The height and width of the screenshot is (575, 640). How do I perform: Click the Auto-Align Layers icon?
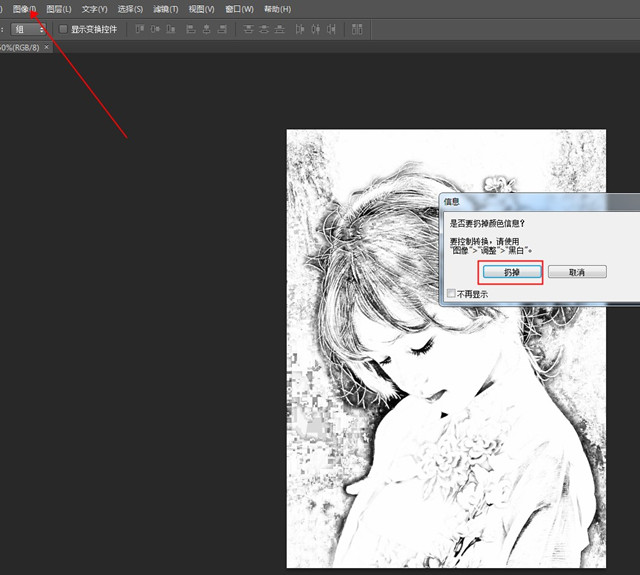click(358, 29)
